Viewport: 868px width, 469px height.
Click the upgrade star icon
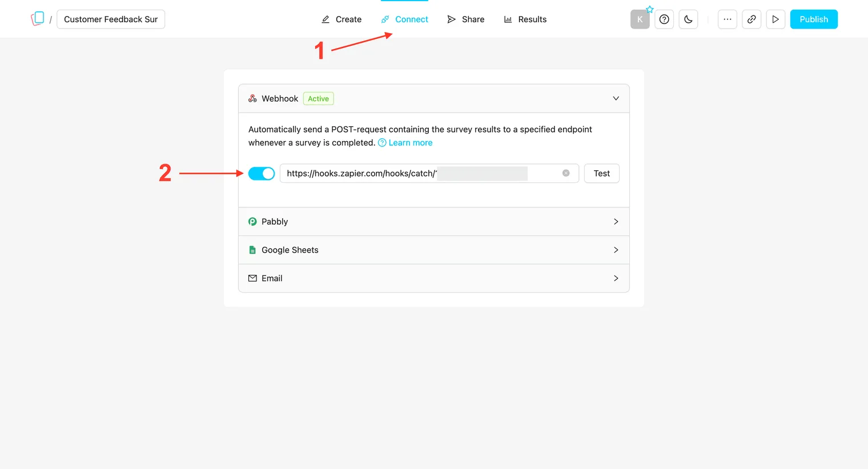click(650, 9)
